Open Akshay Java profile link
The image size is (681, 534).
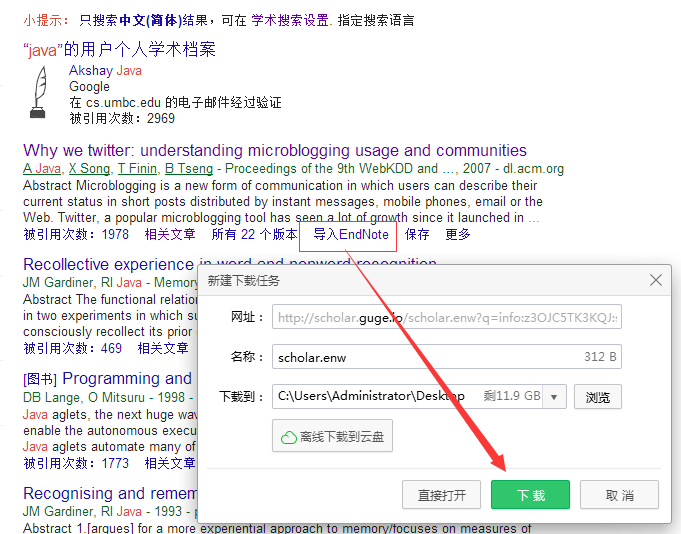click(105, 70)
